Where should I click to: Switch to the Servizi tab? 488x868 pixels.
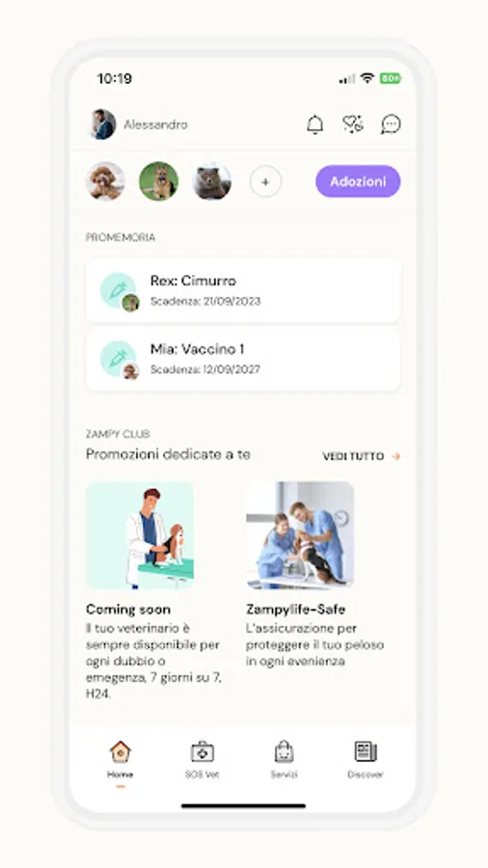pyautogui.click(x=284, y=760)
